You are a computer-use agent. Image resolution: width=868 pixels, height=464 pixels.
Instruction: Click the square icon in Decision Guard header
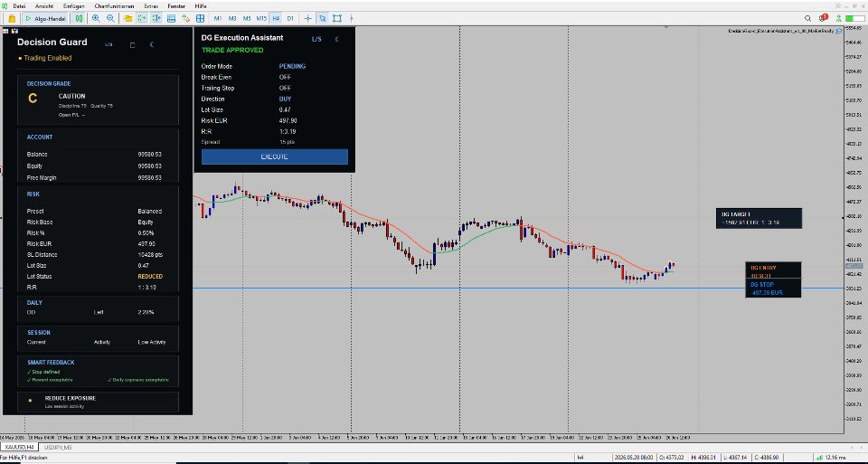[132, 45]
